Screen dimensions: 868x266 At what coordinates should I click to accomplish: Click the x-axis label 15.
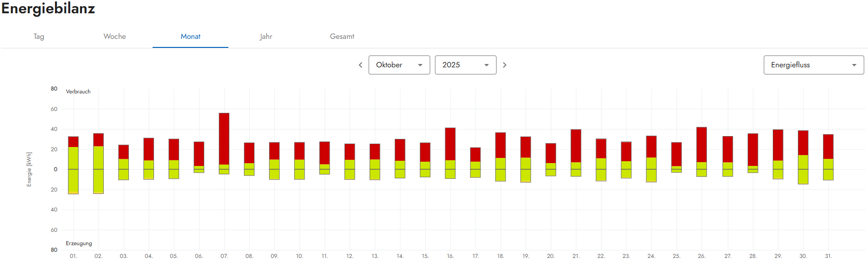pyautogui.click(x=425, y=256)
